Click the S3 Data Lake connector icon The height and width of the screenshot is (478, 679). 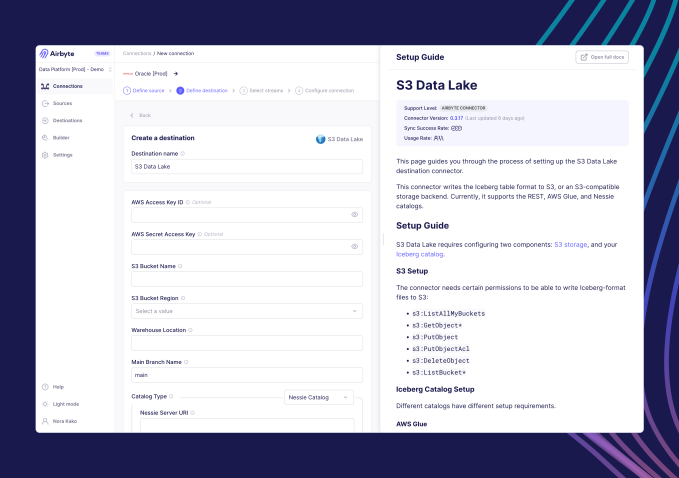point(320,139)
